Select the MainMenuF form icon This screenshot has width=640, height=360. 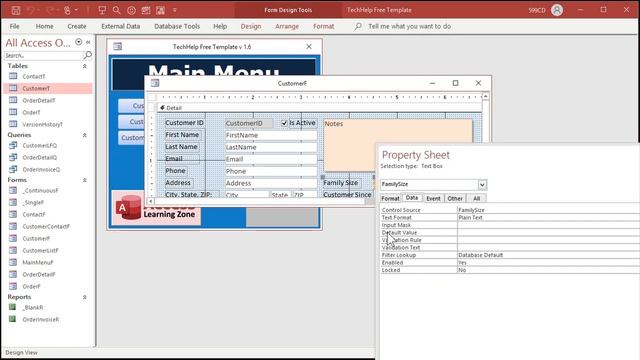[13, 262]
